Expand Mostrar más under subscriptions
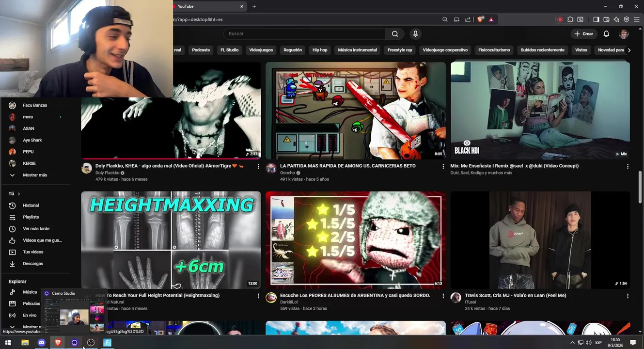Screen dimensions: 644x349 tap(36, 175)
